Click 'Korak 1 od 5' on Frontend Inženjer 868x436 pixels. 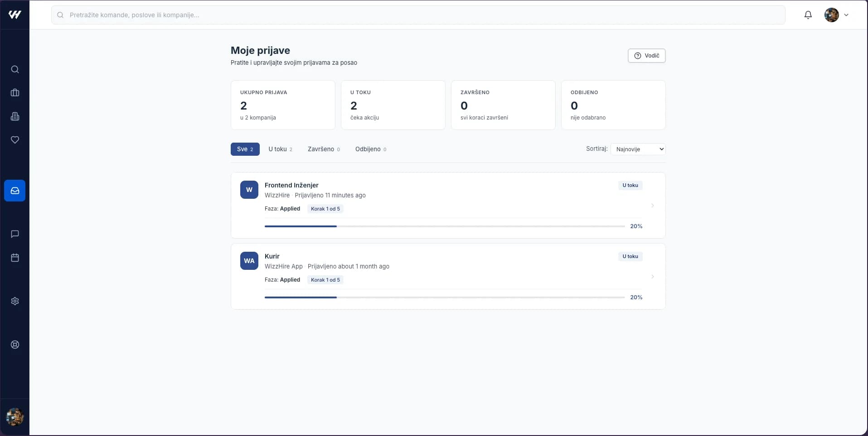click(x=325, y=209)
